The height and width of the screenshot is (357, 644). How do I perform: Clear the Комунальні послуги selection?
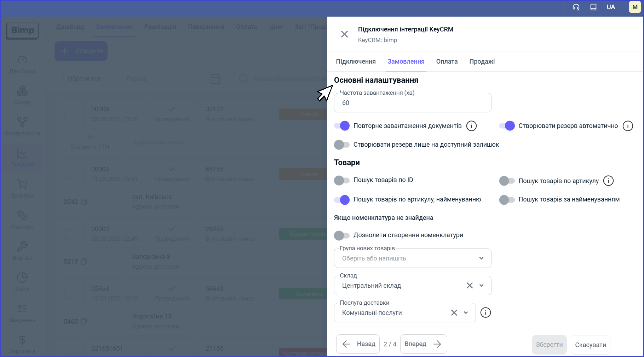click(454, 312)
